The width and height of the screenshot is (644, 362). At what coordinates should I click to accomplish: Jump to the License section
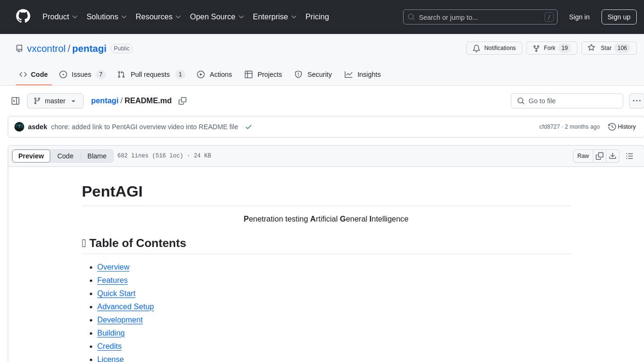click(110, 359)
